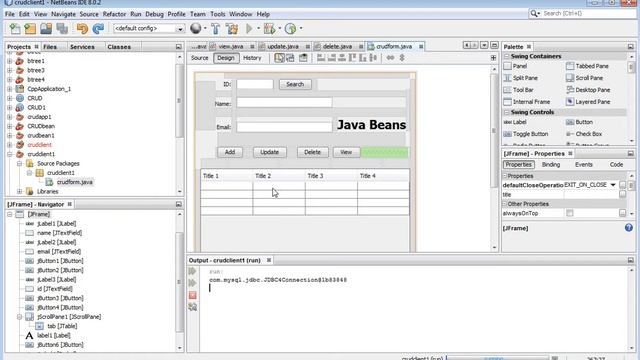The image size is (640, 360).
Task: Switch to Source view
Action: [200, 58]
